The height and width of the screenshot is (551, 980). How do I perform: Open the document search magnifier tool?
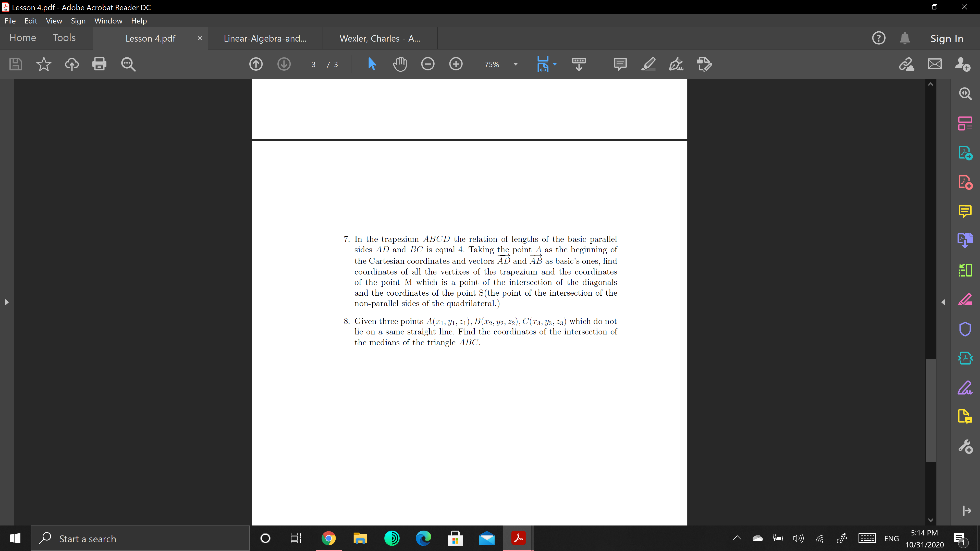click(x=128, y=64)
